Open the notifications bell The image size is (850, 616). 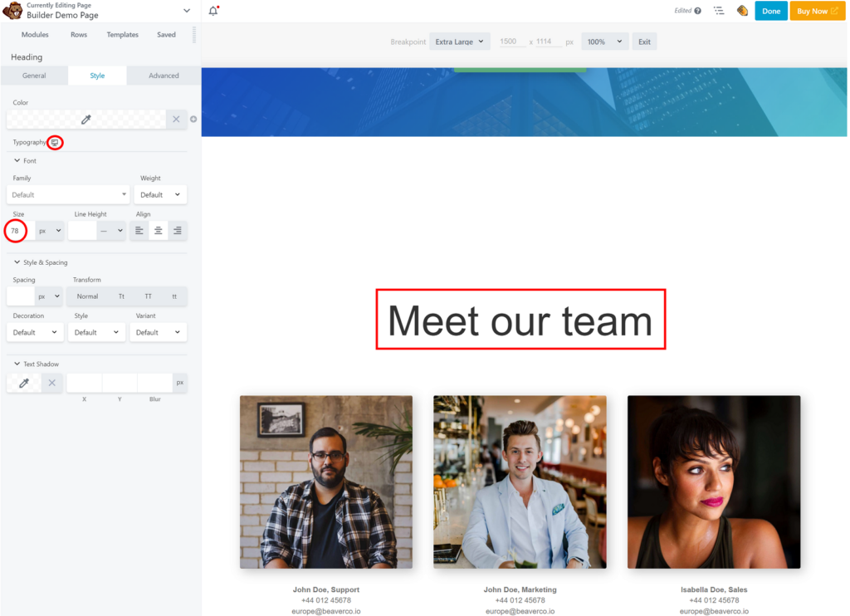(x=213, y=10)
